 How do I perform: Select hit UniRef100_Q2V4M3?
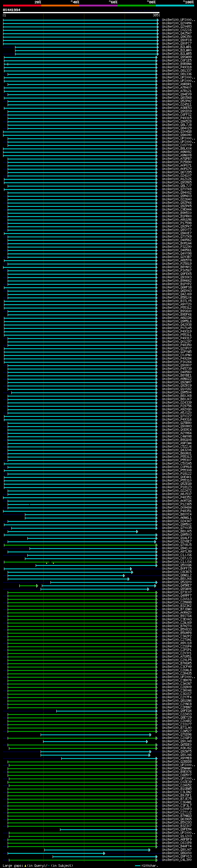177,26
